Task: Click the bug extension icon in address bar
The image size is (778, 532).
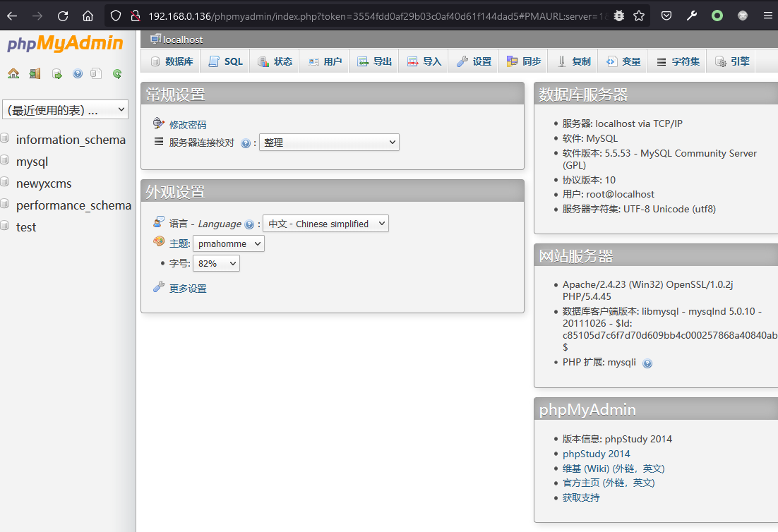Action: (x=618, y=16)
